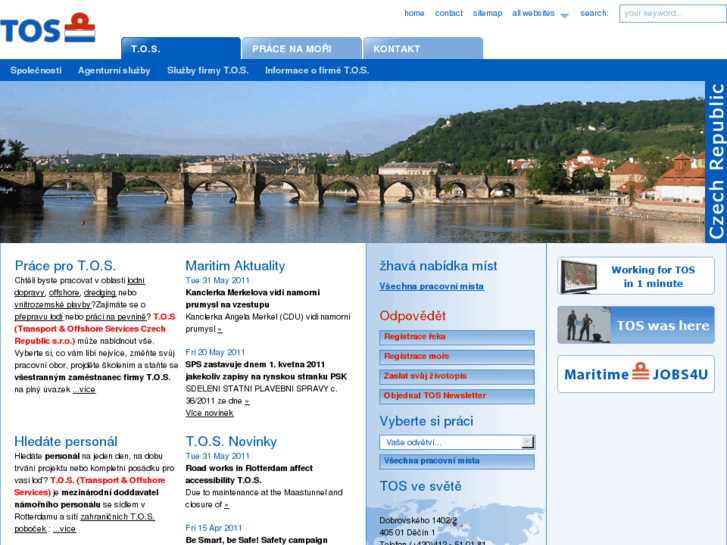Open Všechna pracovní místa link under žhavá nabídka
The height and width of the screenshot is (545, 727).
click(x=432, y=287)
